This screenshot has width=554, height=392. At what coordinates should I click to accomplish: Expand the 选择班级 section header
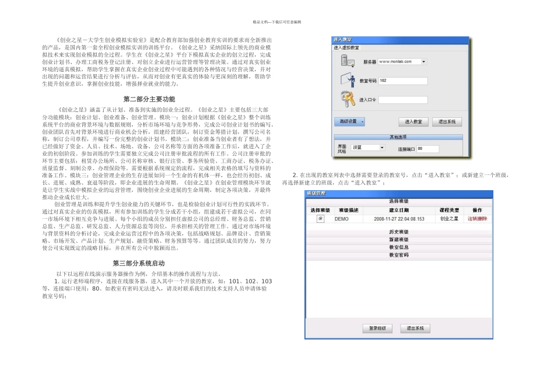(x=399, y=201)
